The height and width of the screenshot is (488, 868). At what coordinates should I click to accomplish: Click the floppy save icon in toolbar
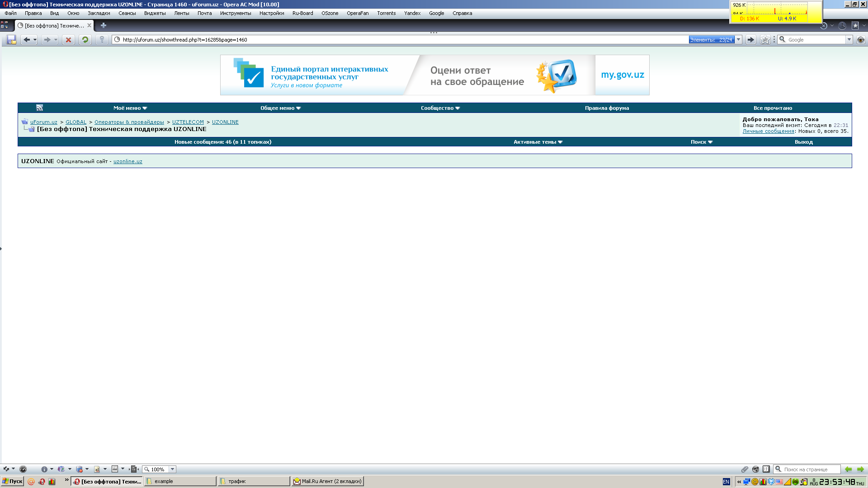[12, 40]
